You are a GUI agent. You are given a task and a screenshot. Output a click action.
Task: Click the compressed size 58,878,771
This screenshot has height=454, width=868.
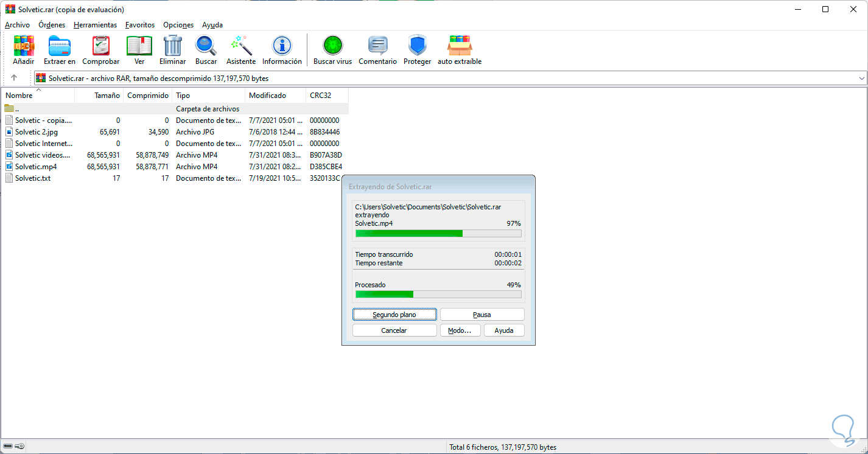point(152,167)
